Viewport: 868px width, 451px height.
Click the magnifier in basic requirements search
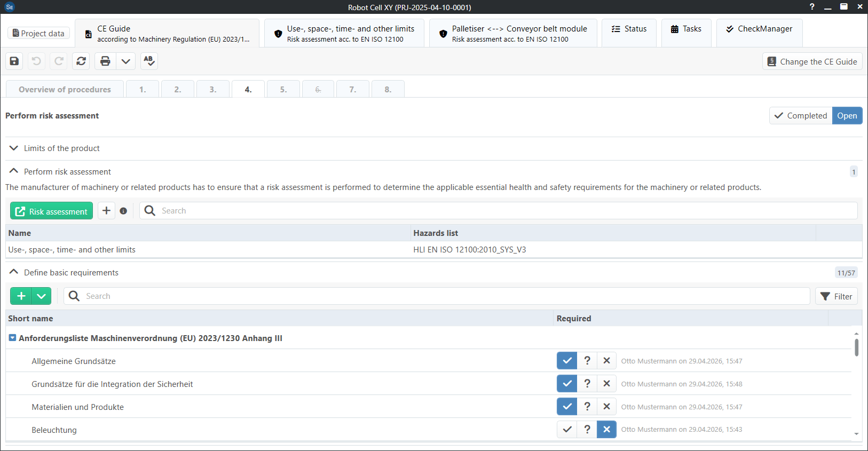(74, 296)
